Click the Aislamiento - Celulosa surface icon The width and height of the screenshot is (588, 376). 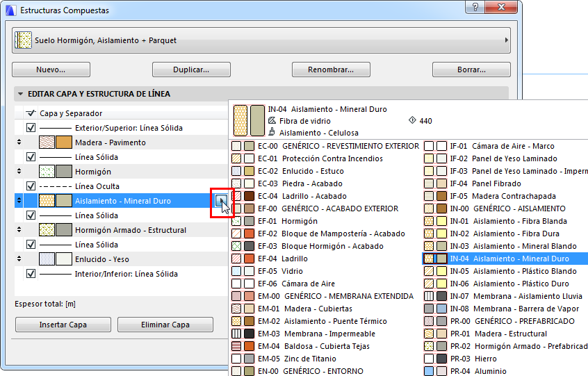pyautogui.click(x=272, y=132)
